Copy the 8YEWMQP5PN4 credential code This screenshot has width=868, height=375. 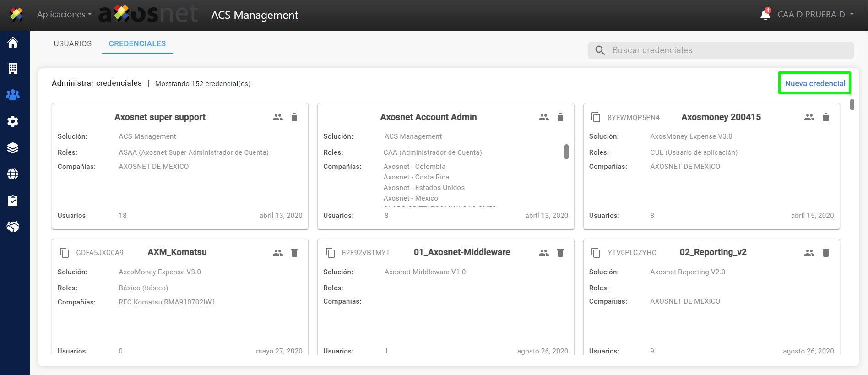pyautogui.click(x=596, y=117)
